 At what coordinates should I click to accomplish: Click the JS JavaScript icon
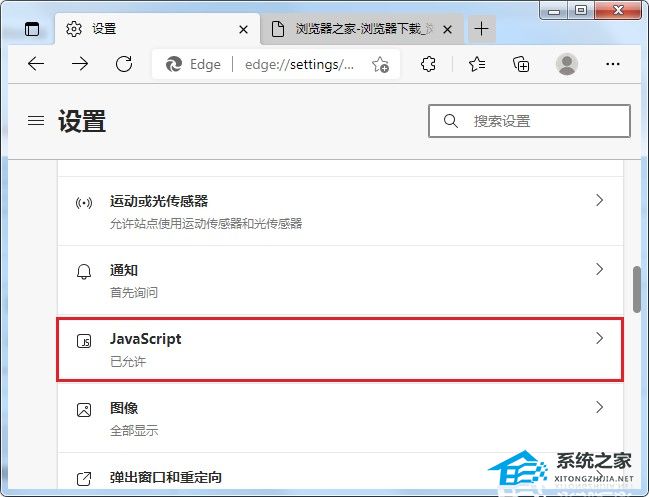84,341
